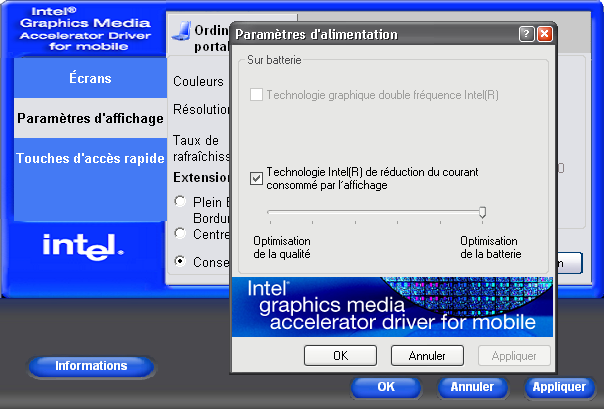Screen dimensions: 604x409
Task: Click the blue Appliquer button at bottom
Action: coord(559,387)
